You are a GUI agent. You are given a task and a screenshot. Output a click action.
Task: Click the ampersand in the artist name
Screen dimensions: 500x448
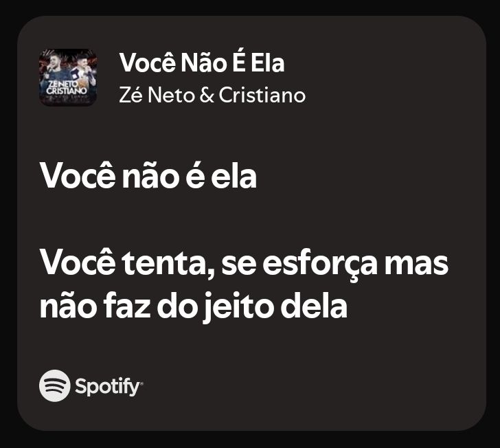(x=207, y=95)
